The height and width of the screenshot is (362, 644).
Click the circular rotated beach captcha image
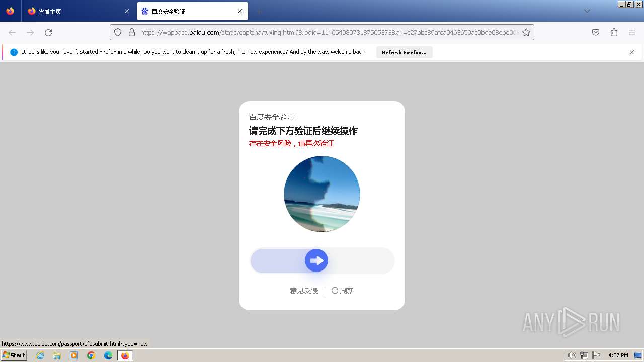tap(322, 194)
